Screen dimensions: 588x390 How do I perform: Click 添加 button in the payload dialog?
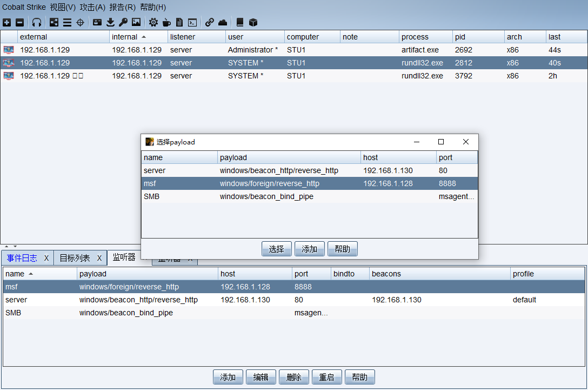(309, 249)
